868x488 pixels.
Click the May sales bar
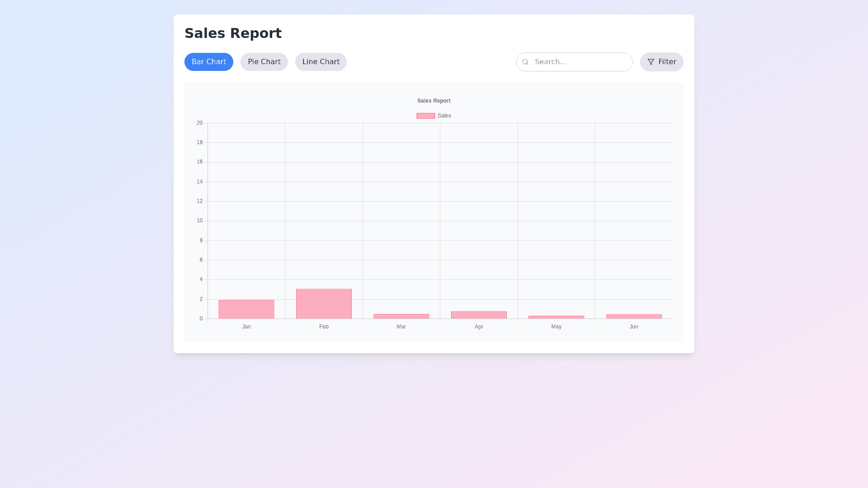pyautogui.click(x=556, y=317)
